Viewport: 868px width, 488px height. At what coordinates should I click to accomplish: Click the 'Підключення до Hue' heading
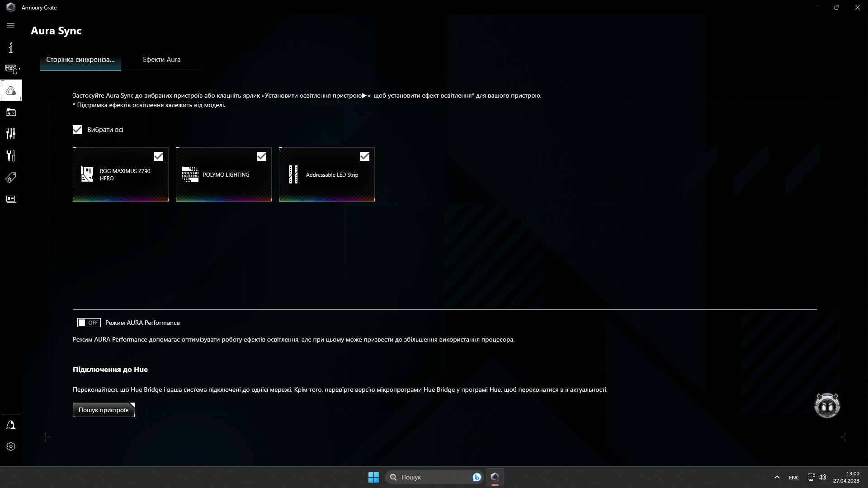(110, 370)
